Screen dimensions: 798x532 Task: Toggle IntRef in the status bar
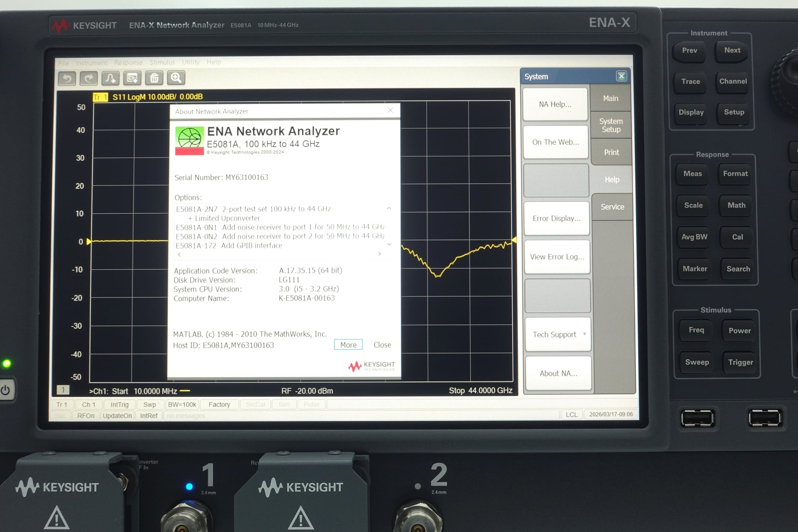149,415
